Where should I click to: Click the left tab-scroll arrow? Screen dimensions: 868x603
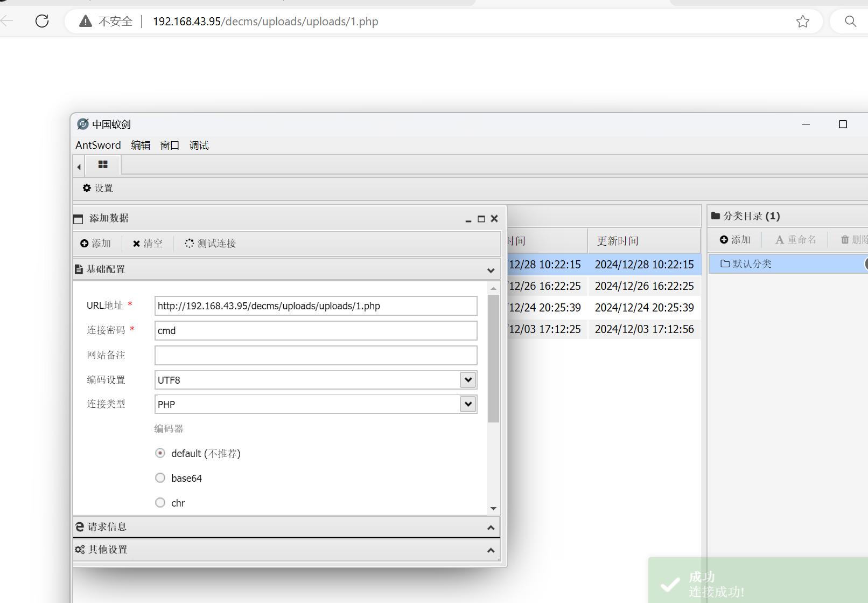pos(79,167)
